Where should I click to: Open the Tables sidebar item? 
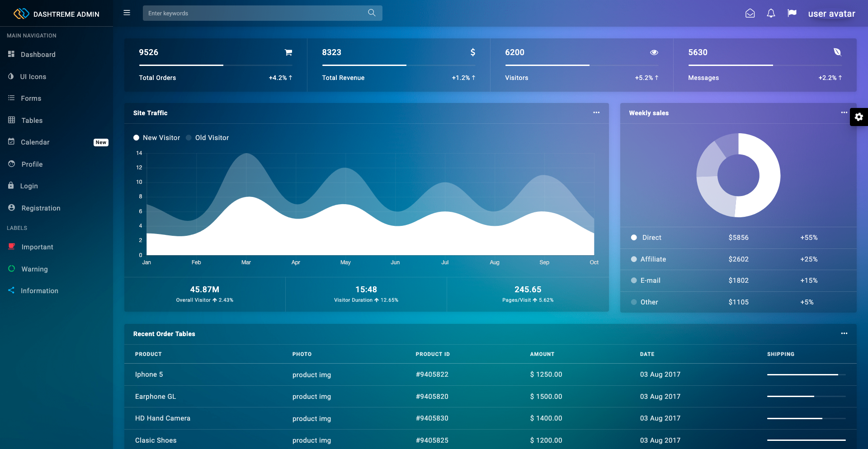click(x=32, y=121)
